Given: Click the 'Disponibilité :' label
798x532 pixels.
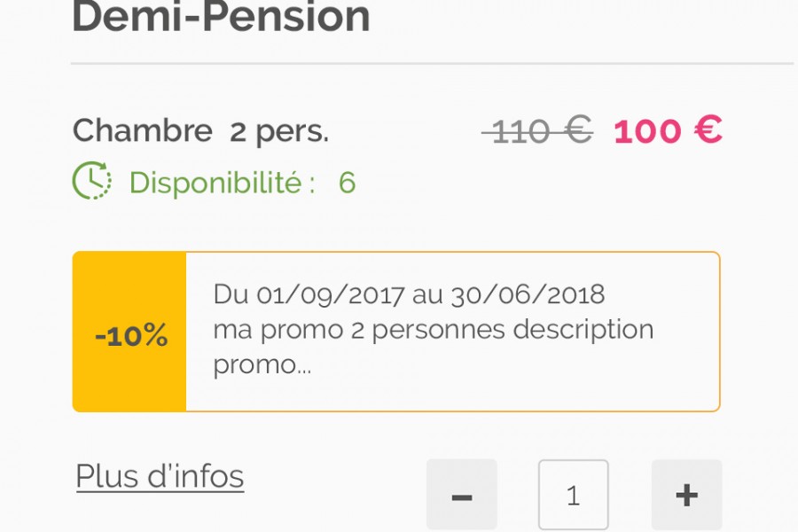Looking at the screenshot, I should point(223,183).
